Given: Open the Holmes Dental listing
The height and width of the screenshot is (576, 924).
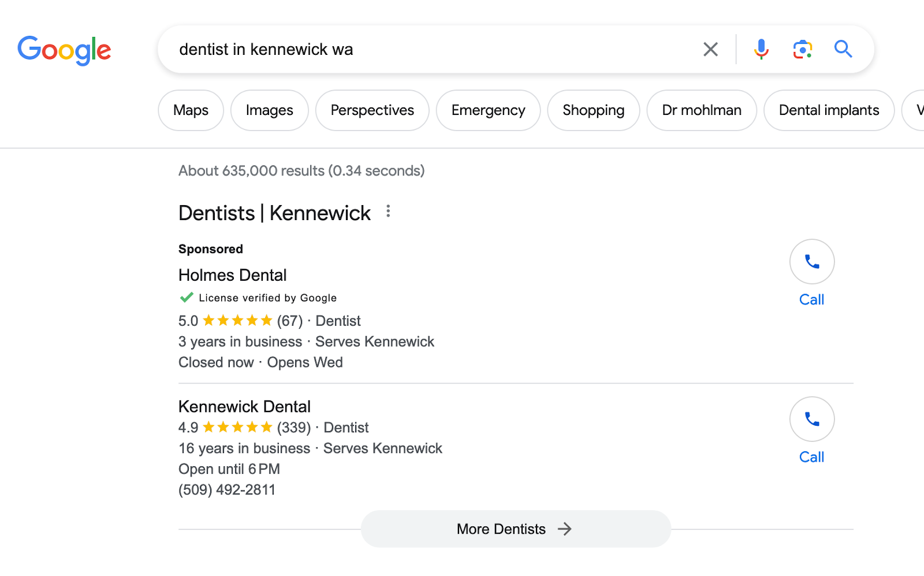Looking at the screenshot, I should [x=232, y=275].
